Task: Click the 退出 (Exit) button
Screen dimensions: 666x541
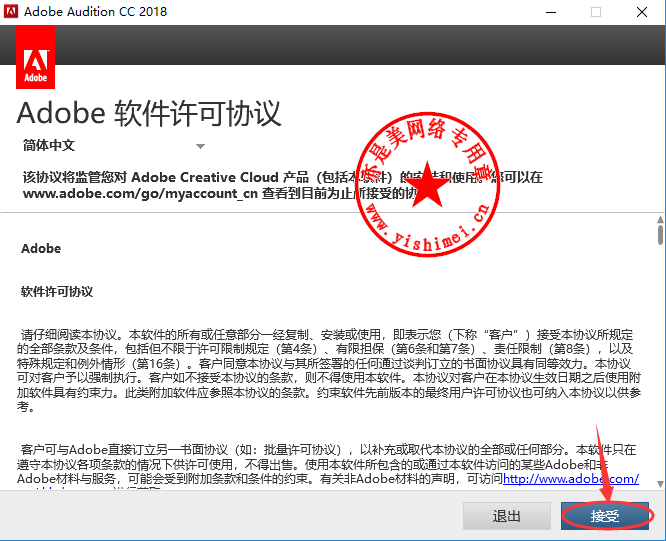Action: pos(507,516)
